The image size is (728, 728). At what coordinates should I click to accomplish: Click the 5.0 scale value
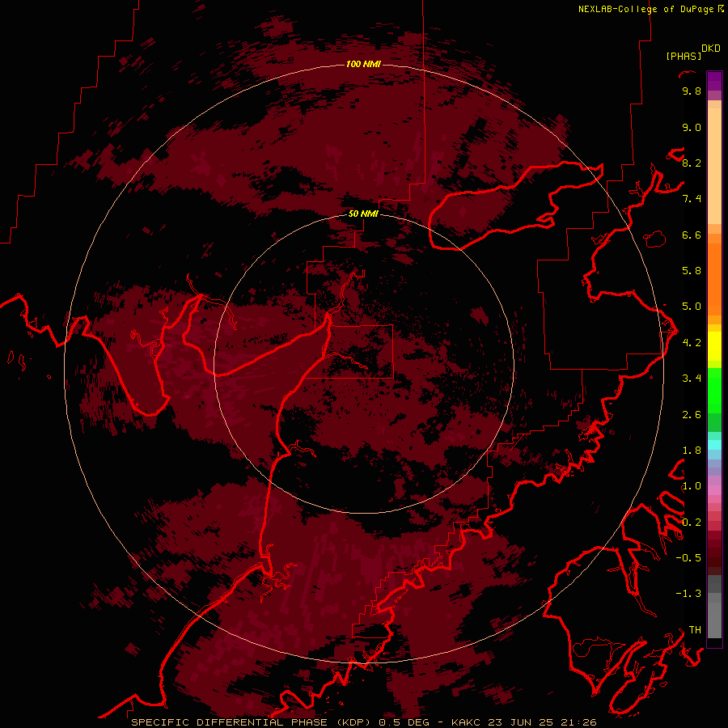coord(692,307)
